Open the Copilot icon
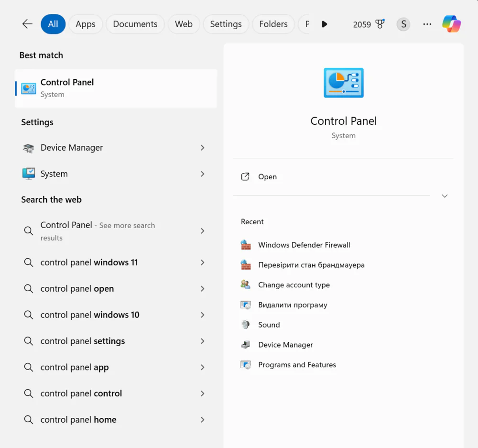Image resolution: width=478 pixels, height=448 pixels. (x=452, y=24)
